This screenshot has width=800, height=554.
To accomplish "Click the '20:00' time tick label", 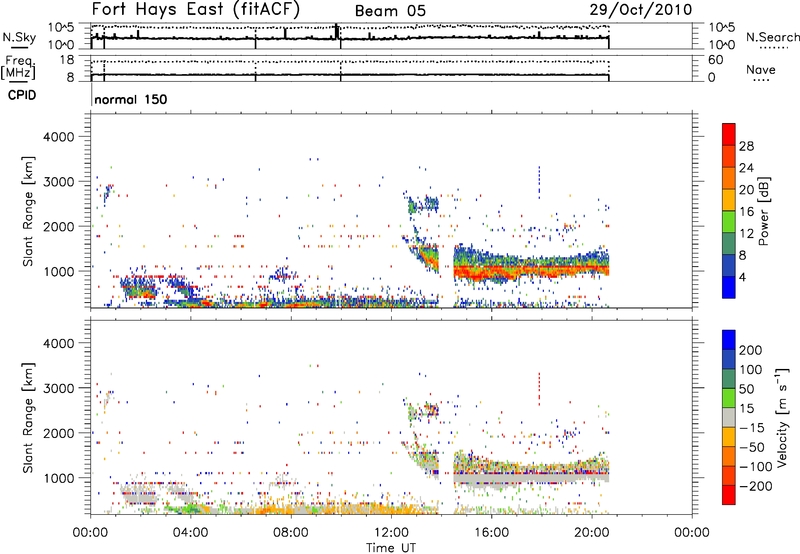I will (x=591, y=533).
